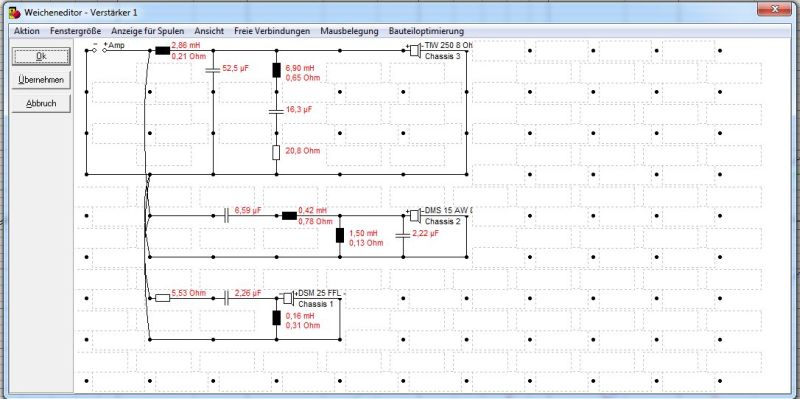Open the Fenstergröße menu
This screenshot has width=800, height=399.
(76, 31)
